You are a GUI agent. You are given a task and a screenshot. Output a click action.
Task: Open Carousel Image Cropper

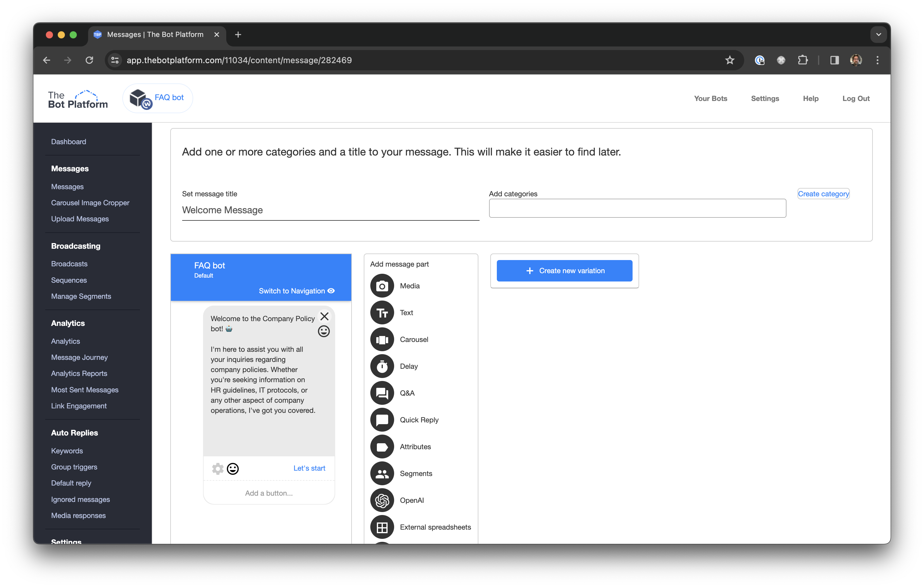click(90, 203)
